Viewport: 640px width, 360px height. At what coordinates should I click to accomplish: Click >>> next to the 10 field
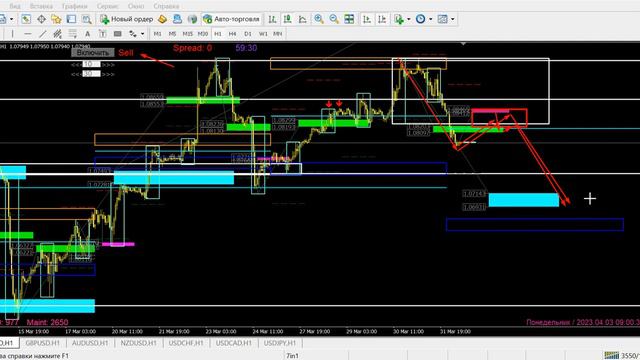[x=108, y=64]
